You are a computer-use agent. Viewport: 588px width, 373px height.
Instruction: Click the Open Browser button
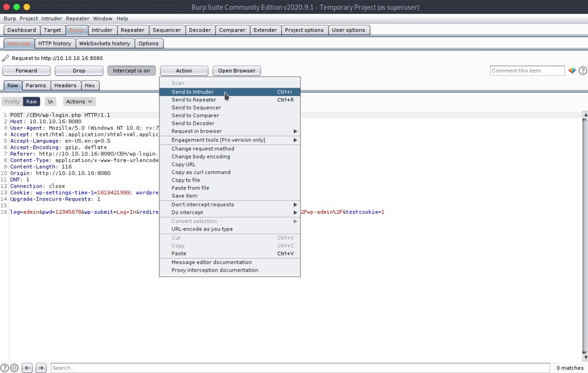pos(236,71)
